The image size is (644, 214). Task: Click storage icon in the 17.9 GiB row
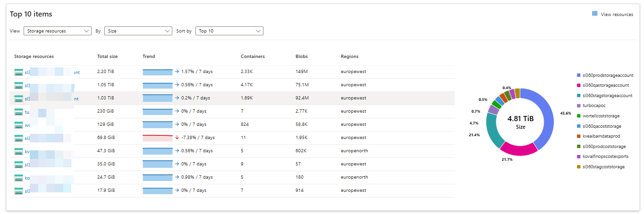click(18, 191)
